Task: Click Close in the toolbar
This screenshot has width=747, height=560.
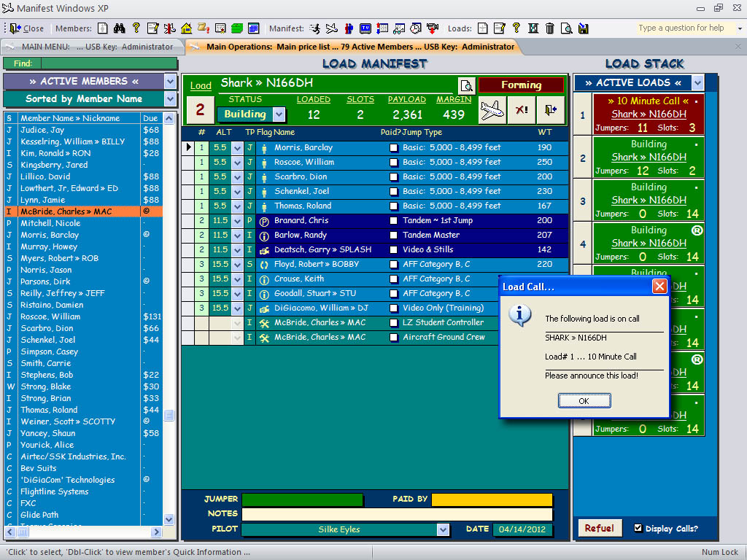Action: click(x=27, y=28)
